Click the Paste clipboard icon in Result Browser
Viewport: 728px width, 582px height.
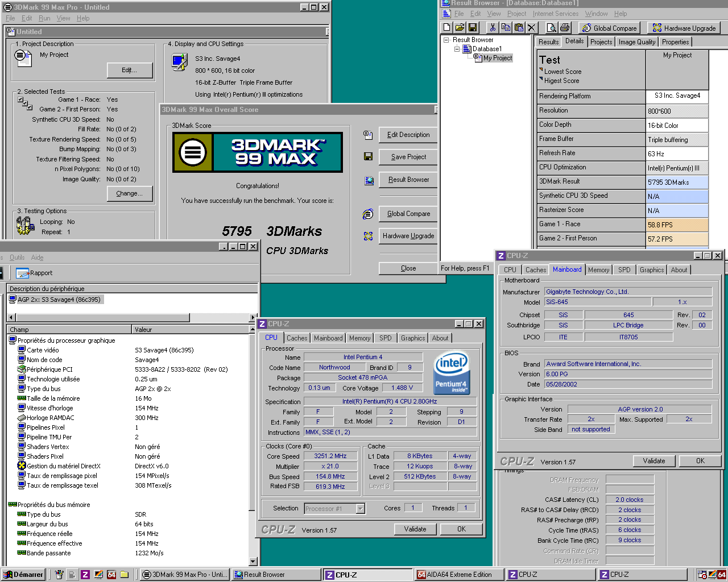click(519, 27)
